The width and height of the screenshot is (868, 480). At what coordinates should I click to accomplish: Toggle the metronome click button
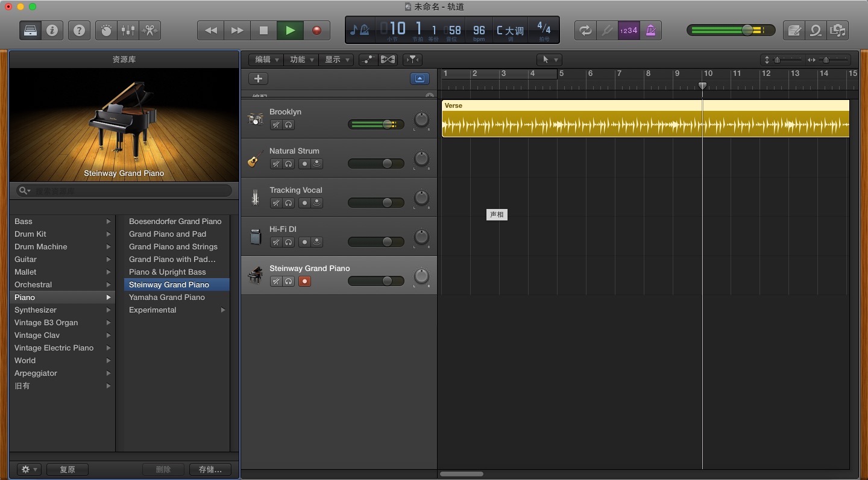coord(650,31)
